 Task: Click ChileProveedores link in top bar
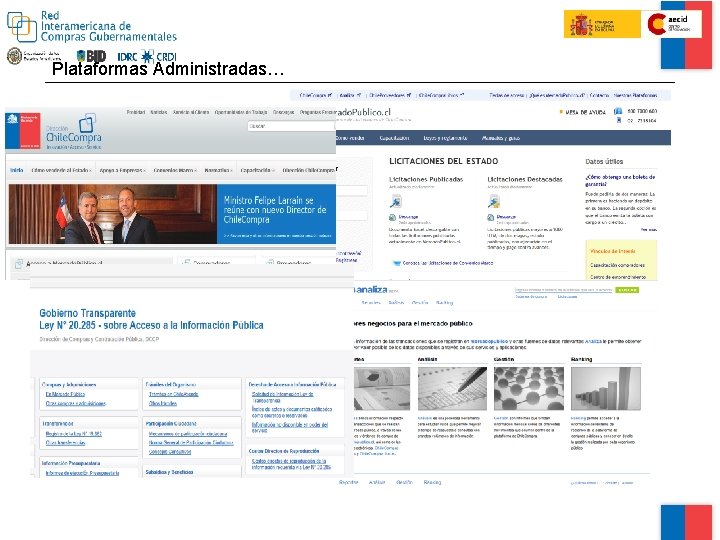coord(390,95)
